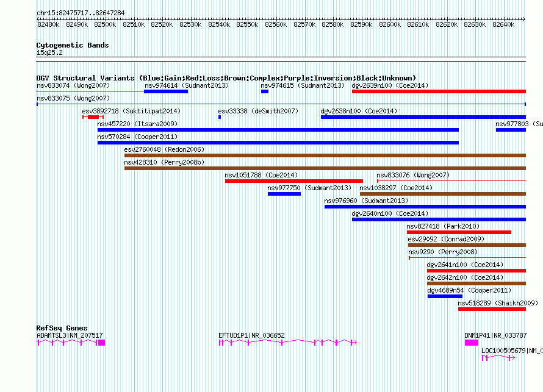
Task: Click the dgv2638n100 (Coe2014) blue gain bar
Action: click(423, 117)
